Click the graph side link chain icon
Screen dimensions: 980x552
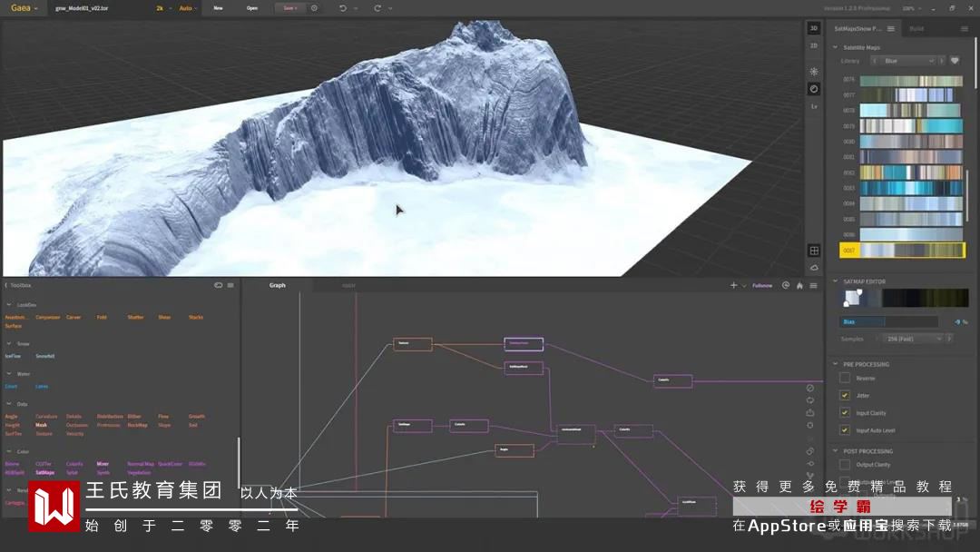tap(810, 451)
